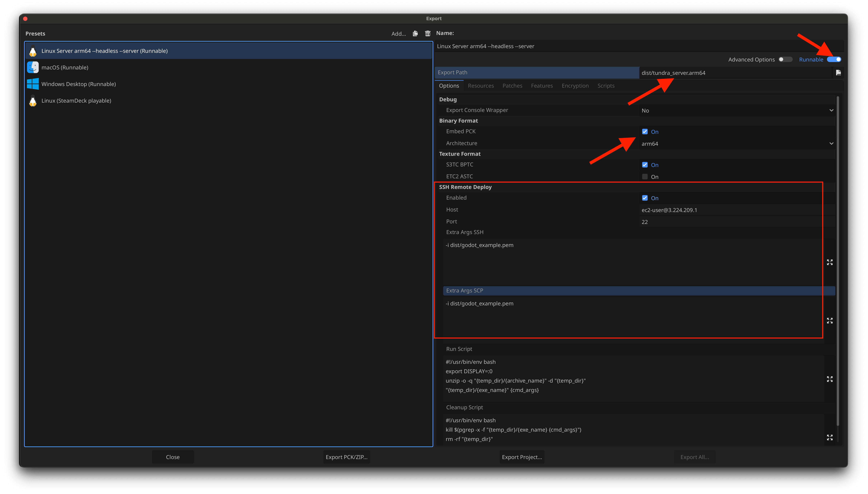Click the Export Project... button
Image resolution: width=868 pixels, height=494 pixels.
522,457
